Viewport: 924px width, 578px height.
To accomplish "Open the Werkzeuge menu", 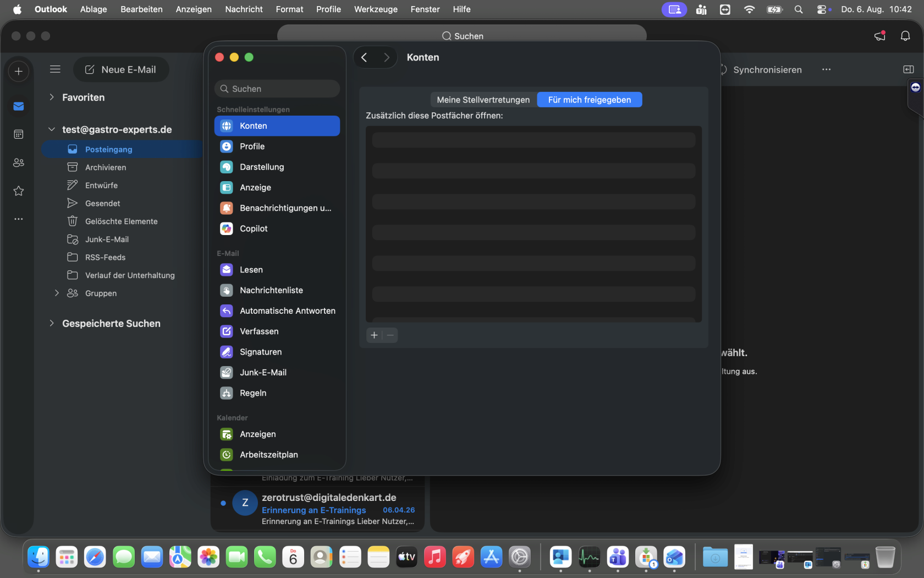I will click(x=376, y=9).
